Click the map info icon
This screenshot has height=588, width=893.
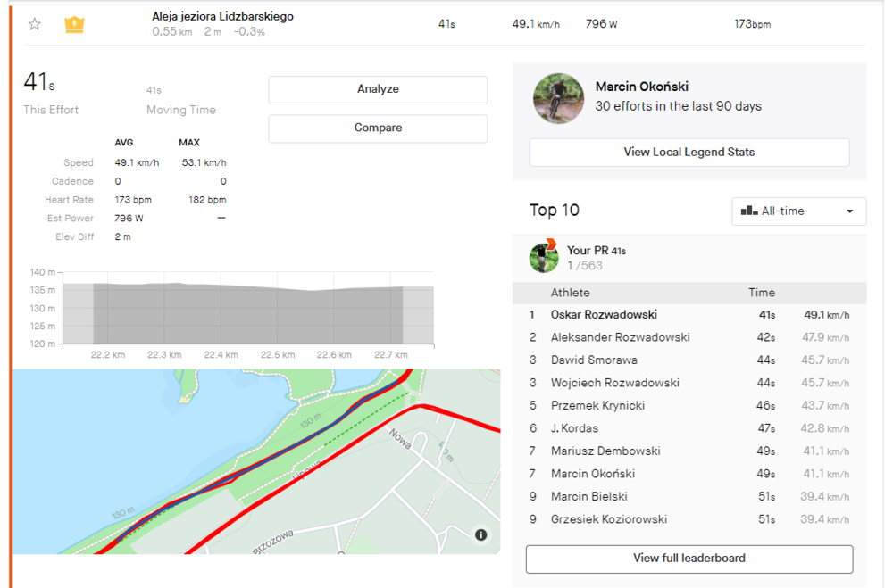[x=481, y=534]
